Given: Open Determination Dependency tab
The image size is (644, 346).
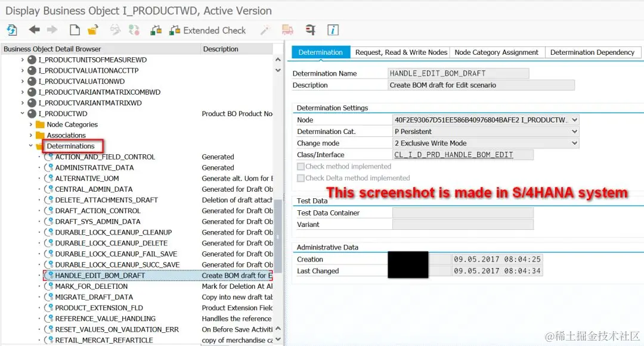Looking at the screenshot, I should click(x=592, y=52).
